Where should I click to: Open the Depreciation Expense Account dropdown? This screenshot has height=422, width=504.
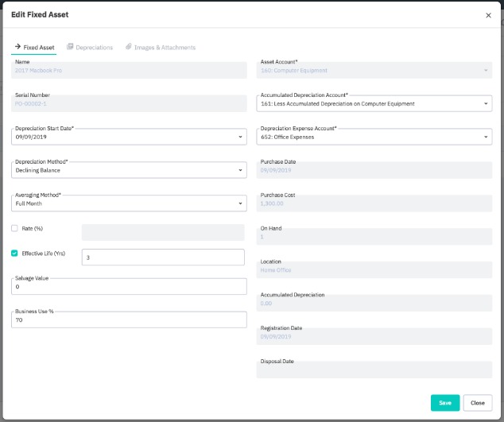[x=486, y=137]
